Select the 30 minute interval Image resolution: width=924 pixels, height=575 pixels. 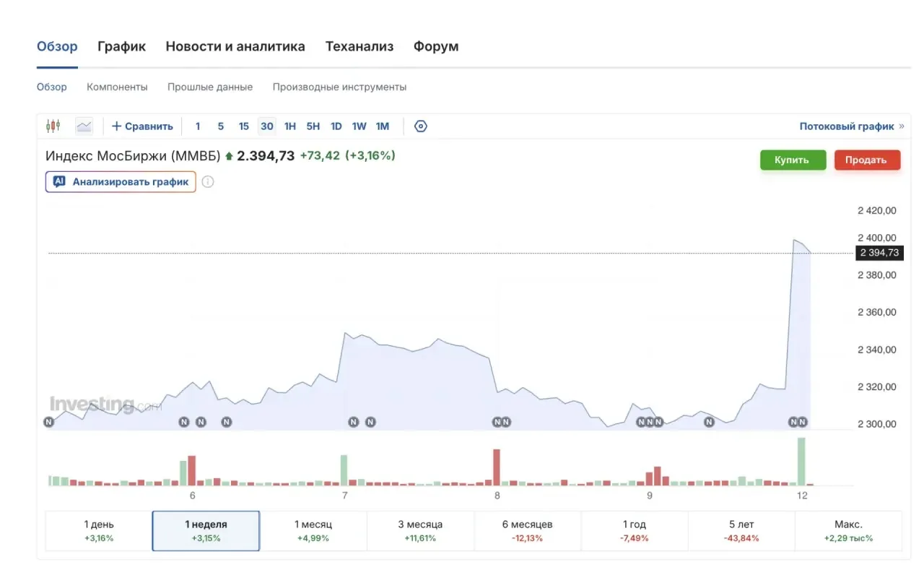tap(267, 126)
